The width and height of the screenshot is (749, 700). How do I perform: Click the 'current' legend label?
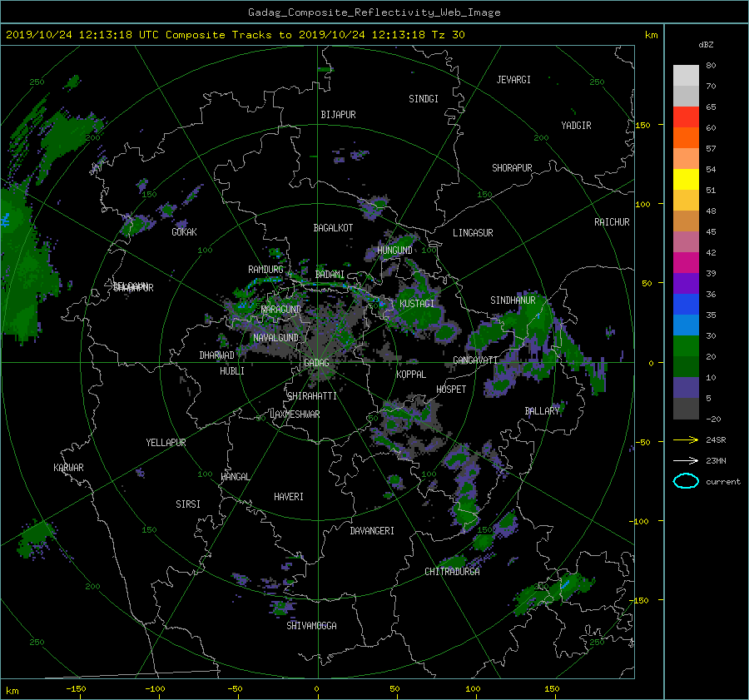click(x=723, y=482)
